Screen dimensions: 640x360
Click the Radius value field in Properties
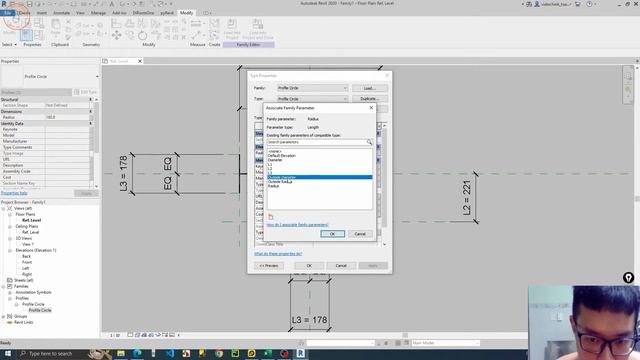[67, 117]
